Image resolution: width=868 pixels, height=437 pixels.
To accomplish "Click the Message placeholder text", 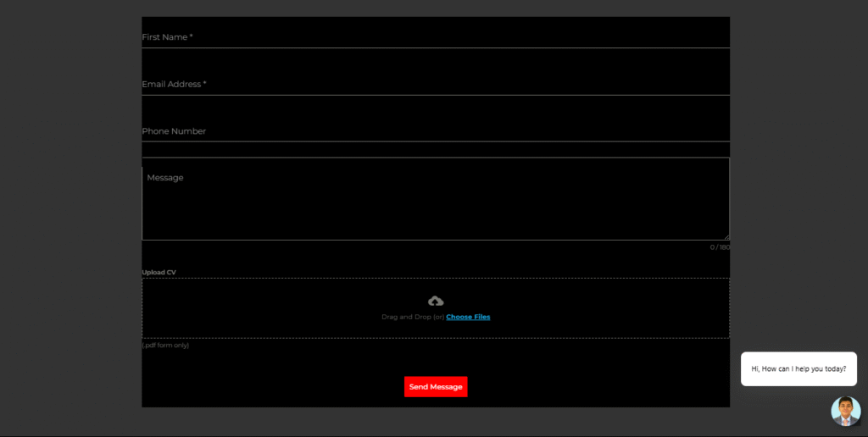I will tap(165, 178).
